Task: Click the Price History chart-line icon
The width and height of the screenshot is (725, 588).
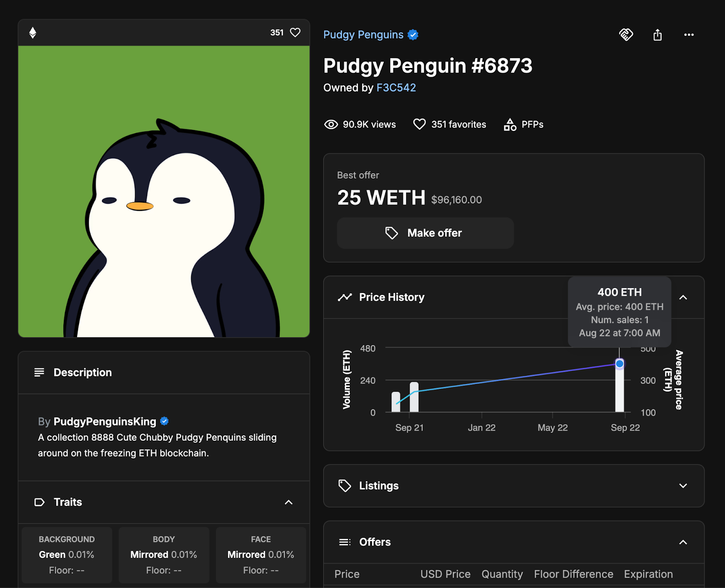Action: [345, 297]
